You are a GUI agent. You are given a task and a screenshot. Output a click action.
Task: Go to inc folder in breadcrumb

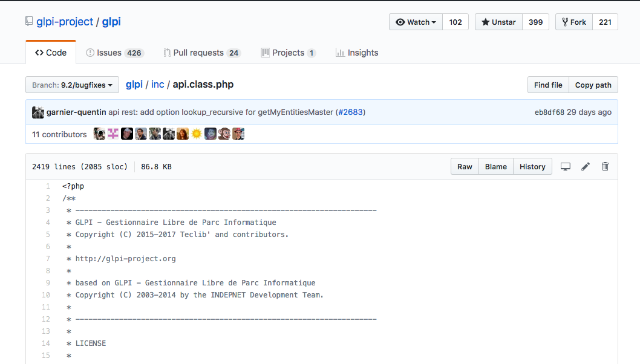[157, 85]
